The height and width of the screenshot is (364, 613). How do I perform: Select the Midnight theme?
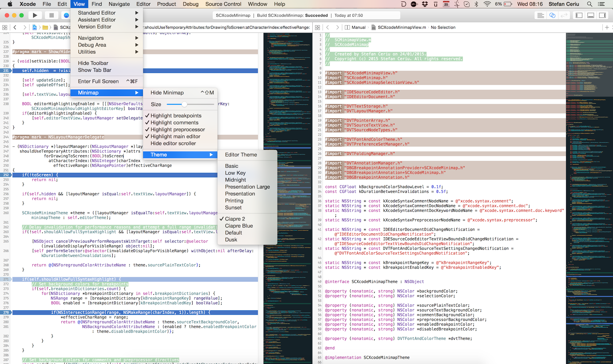tap(235, 180)
